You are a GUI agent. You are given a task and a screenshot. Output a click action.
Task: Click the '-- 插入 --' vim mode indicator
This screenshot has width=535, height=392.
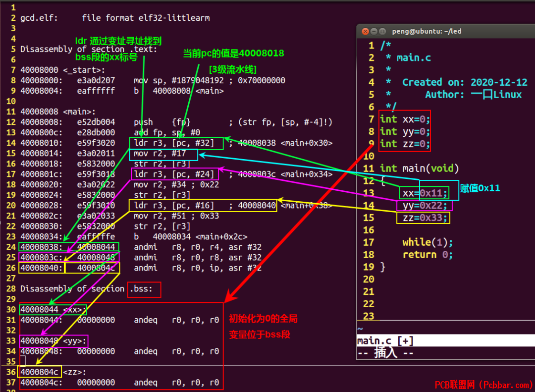tap(385, 353)
